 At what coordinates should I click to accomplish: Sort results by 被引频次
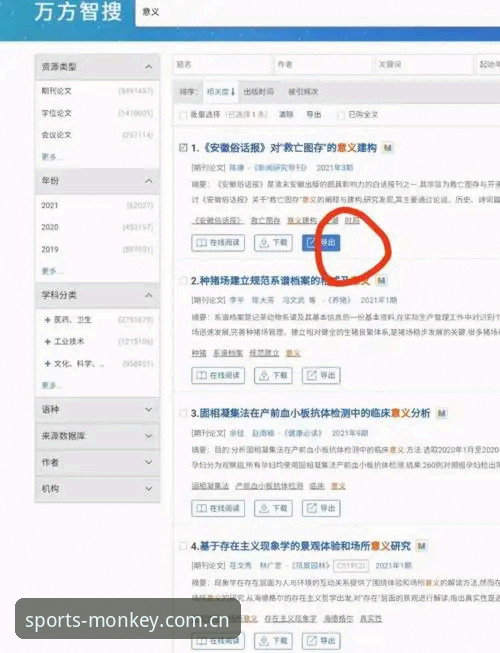click(303, 92)
